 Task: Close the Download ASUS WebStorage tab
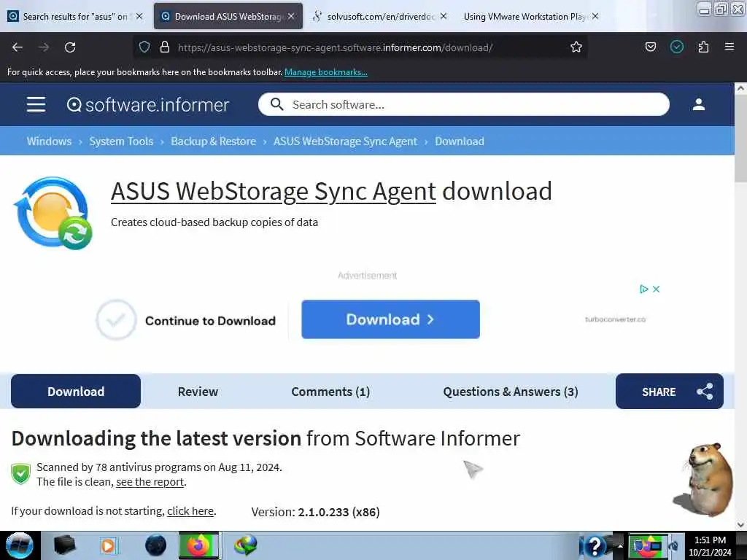291,16
